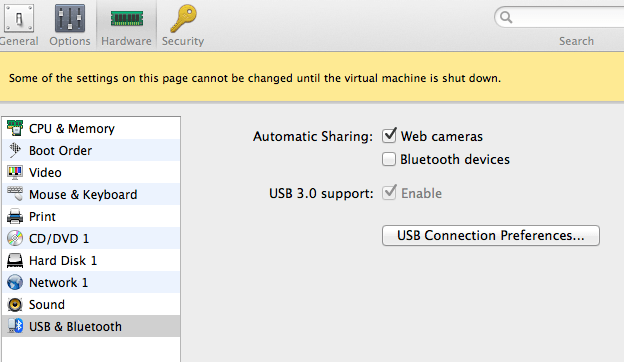Open the Security key icon tab
Screen dimensions: 624x362
pos(183,18)
